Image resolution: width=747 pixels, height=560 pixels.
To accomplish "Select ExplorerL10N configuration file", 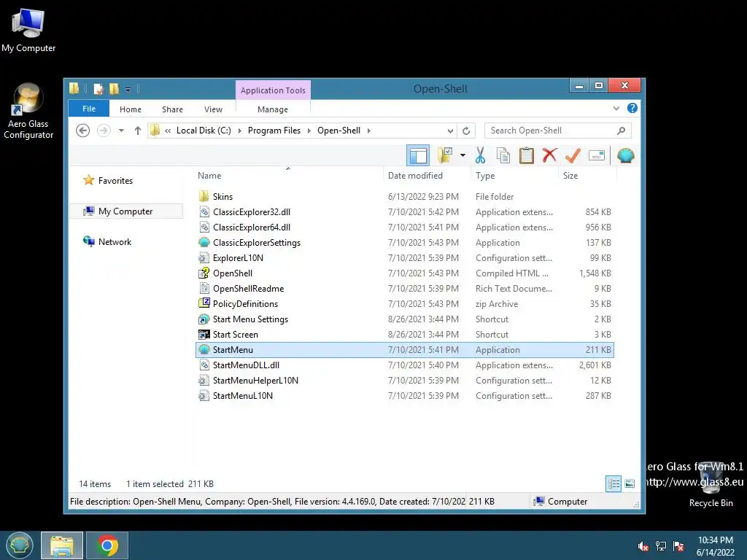I will [405, 257].
